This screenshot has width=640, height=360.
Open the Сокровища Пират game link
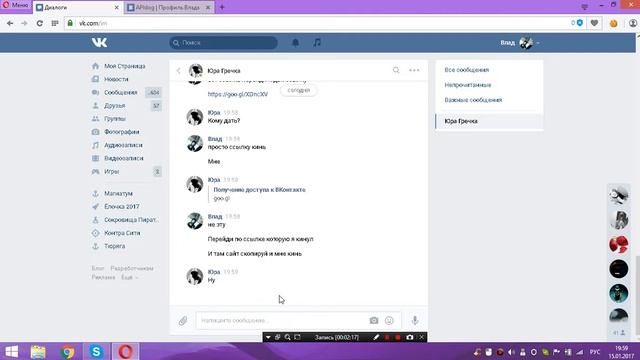click(x=131, y=220)
